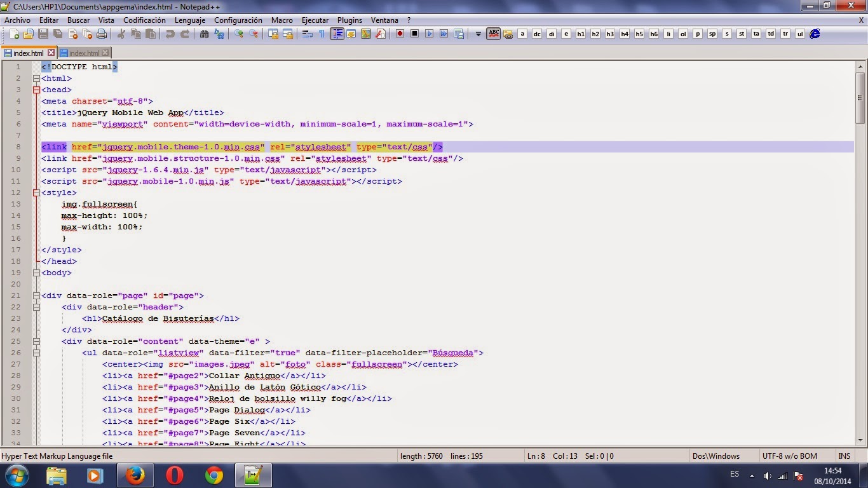Open the Lenguaje menu

189,20
